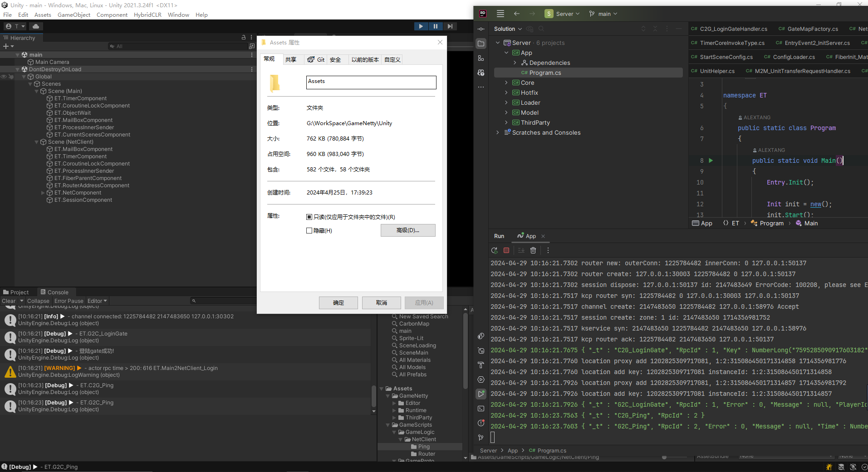Open Rider Explorer folder tool icon
Screen dimensions: 868x472
pos(481,44)
